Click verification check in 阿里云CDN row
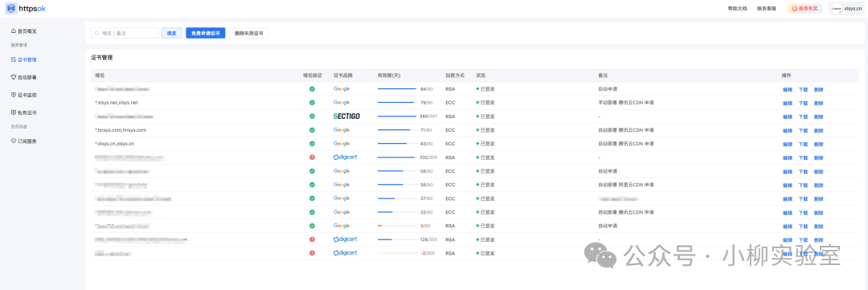The image size is (868, 290). click(312, 185)
